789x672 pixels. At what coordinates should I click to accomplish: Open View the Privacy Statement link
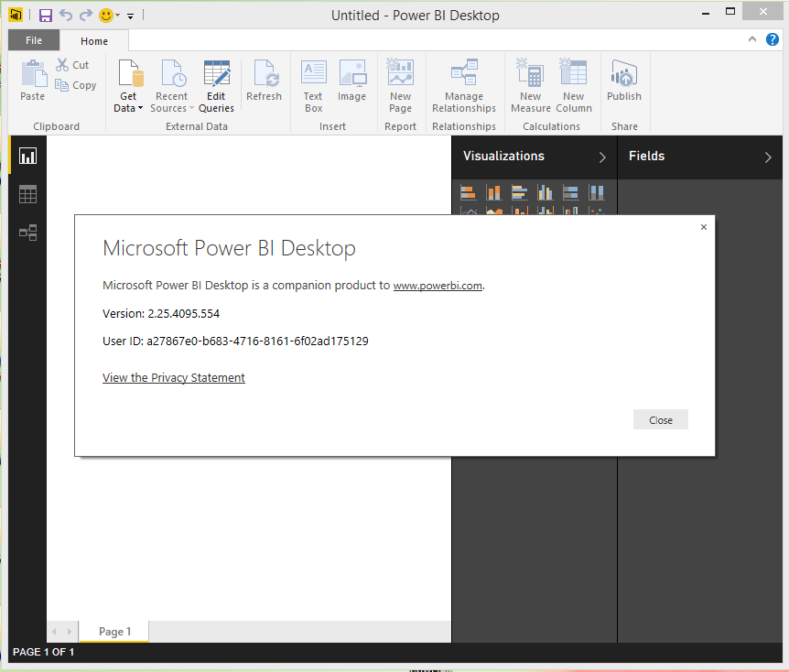click(x=174, y=378)
